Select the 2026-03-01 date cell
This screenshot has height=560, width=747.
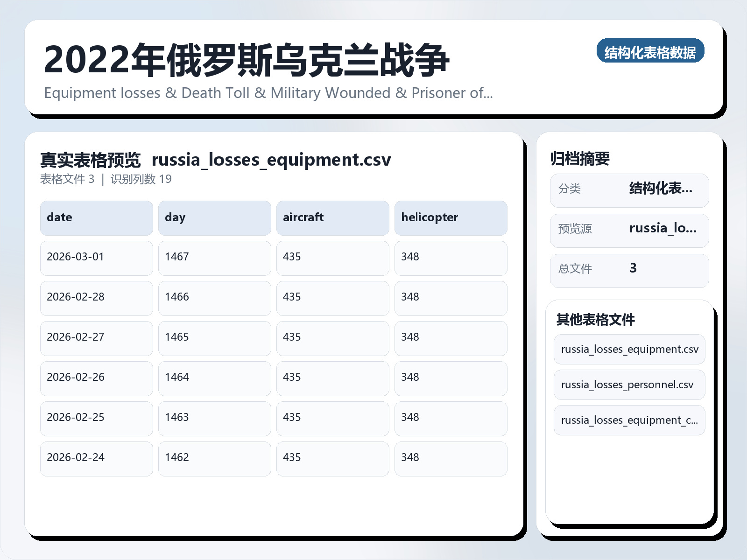(96, 258)
